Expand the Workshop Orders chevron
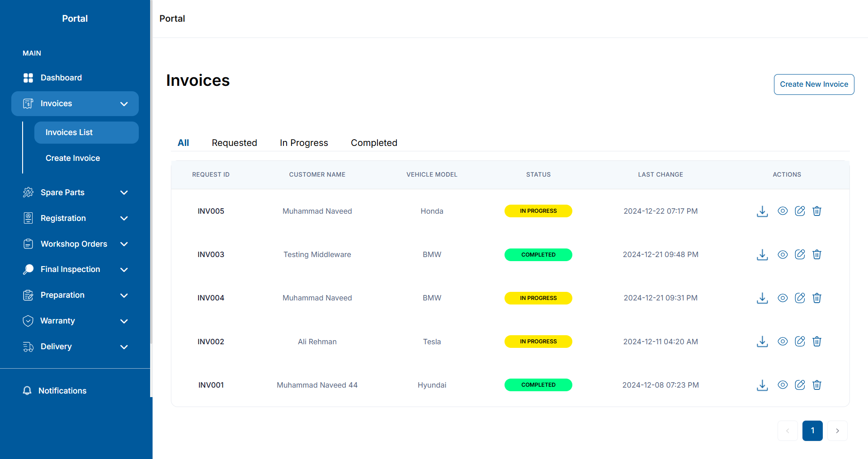The width and height of the screenshot is (868, 459). tap(124, 244)
